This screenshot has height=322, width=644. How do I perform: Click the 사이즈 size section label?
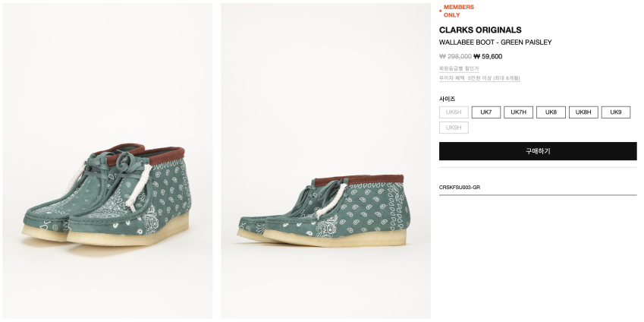tap(447, 99)
